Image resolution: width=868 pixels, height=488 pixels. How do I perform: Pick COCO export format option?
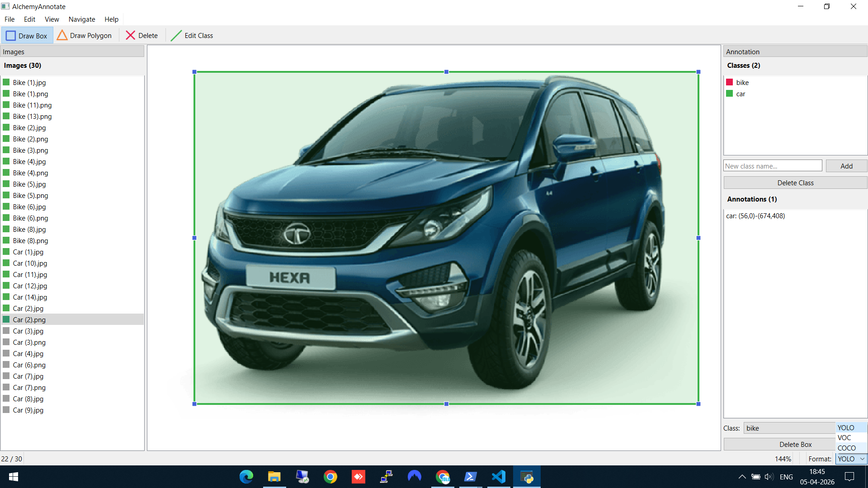pos(846,448)
